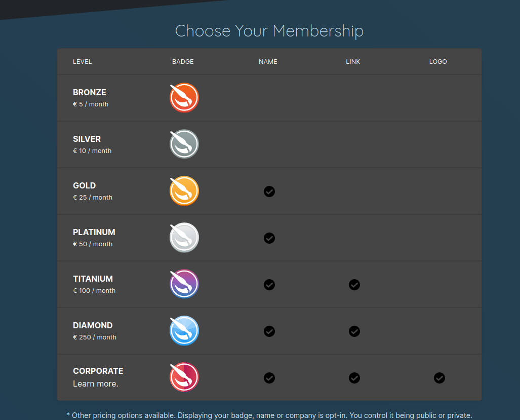Select the TITANIUM membership level
Screen dimensions: 520x420
pyautogui.click(x=93, y=279)
